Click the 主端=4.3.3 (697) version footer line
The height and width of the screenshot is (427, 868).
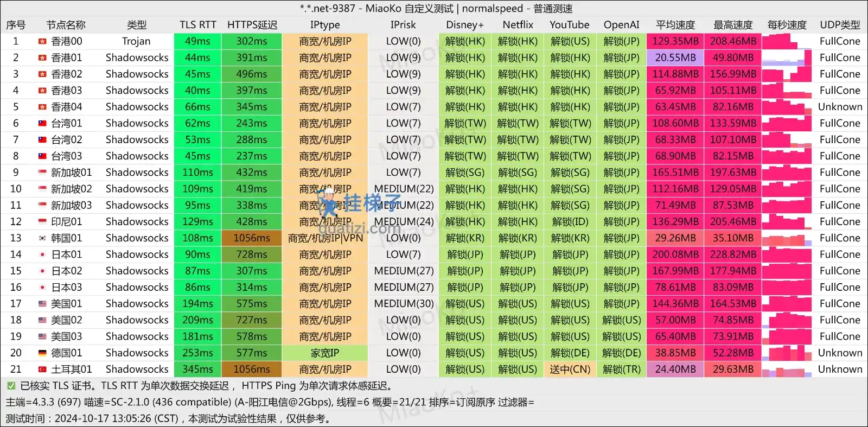click(x=270, y=402)
